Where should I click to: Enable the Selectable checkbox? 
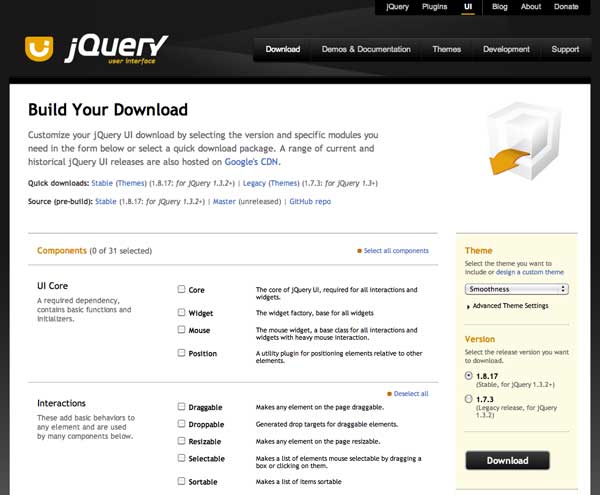tap(181, 458)
